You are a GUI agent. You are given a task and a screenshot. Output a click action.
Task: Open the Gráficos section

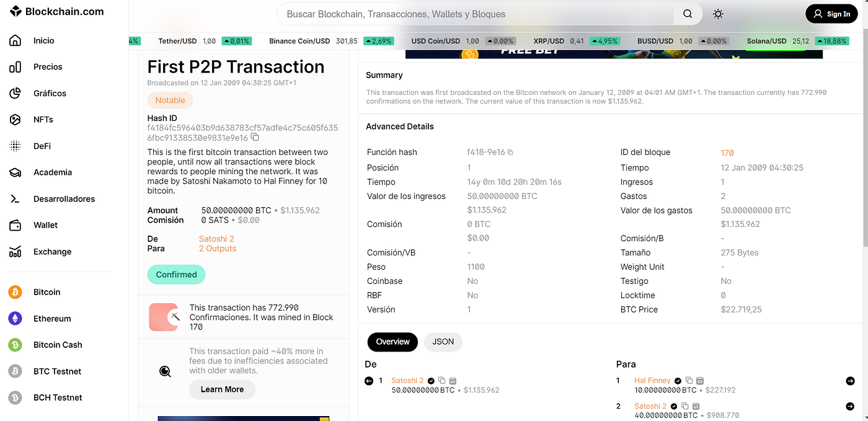[50, 93]
